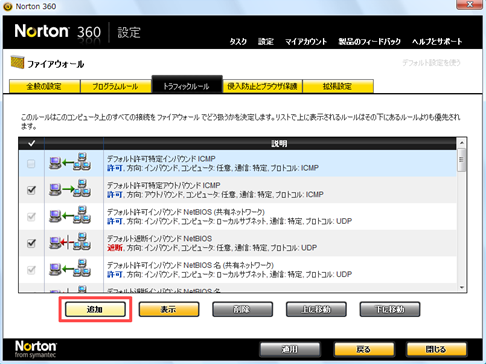486x364 pixels.
Task: Click icon for 許可インバウンド NetBIOS (共有ネットワーク) rule
Action: (x=70, y=215)
